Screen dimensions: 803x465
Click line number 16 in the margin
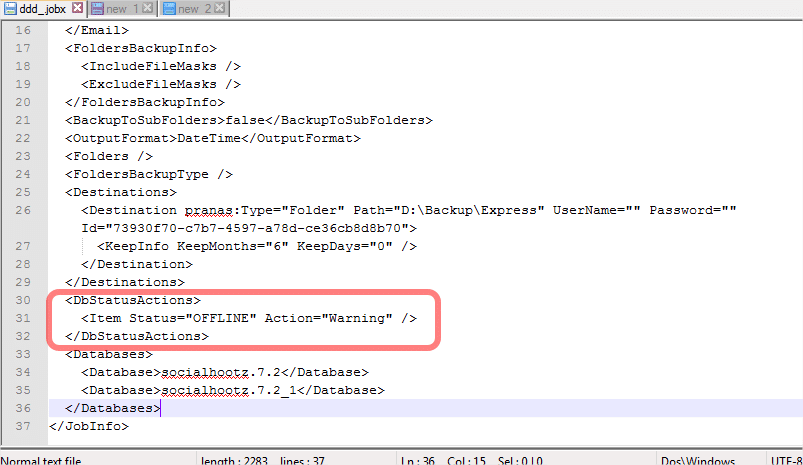click(x=23, y=30)
